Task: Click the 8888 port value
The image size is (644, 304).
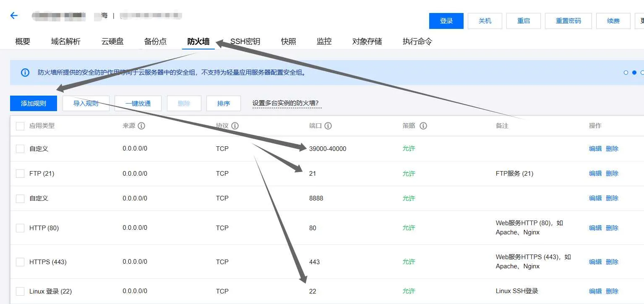Action: [316, 198]
